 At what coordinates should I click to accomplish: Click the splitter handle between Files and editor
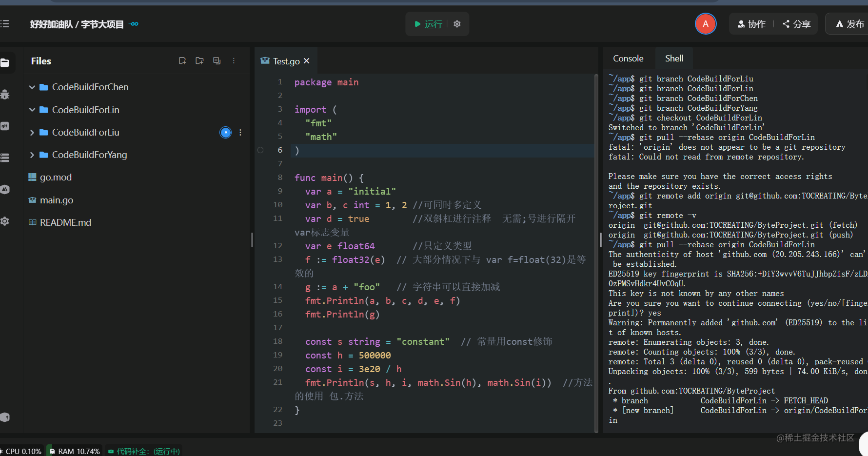pyautogui.click(x=252, y=239)
